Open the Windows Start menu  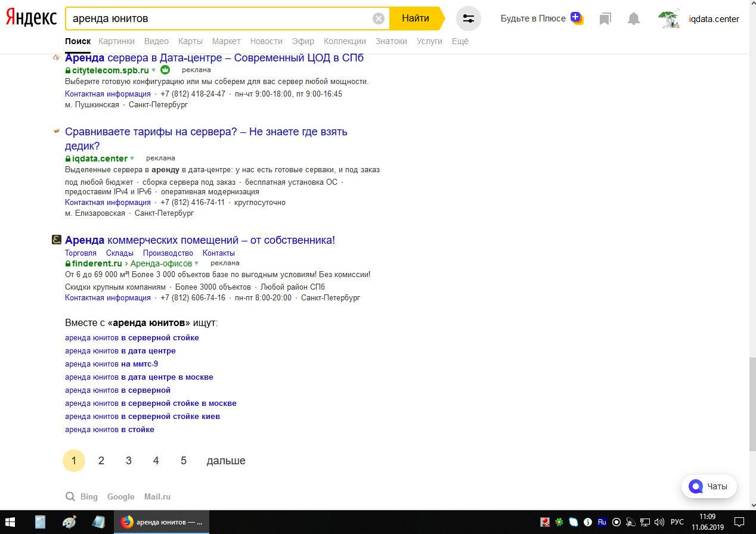pos(10,522)
